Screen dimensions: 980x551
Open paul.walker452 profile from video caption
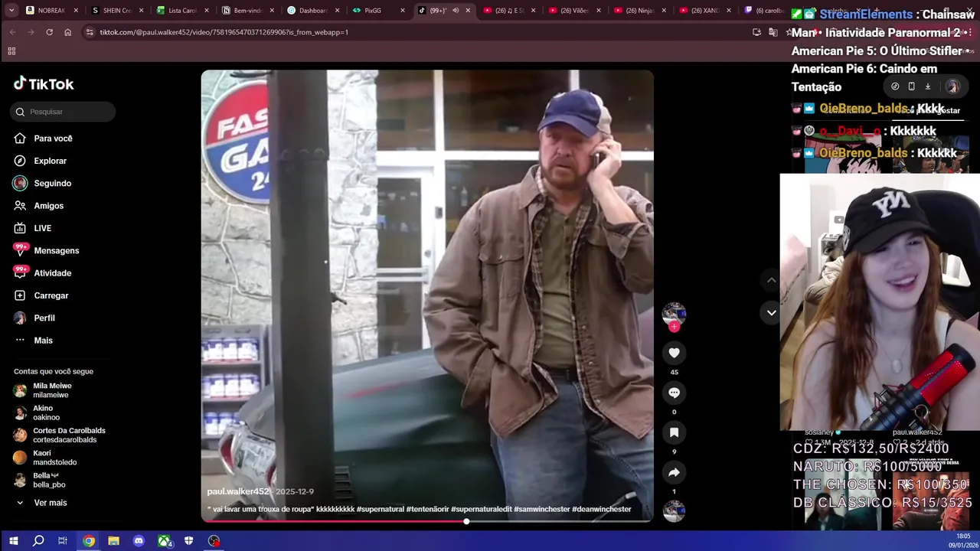238,491
